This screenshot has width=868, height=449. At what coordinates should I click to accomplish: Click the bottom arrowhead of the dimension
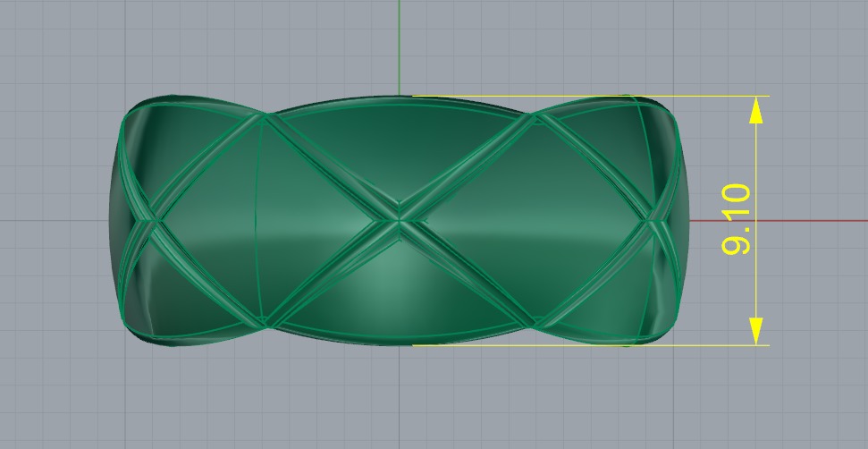pos(755,331)
